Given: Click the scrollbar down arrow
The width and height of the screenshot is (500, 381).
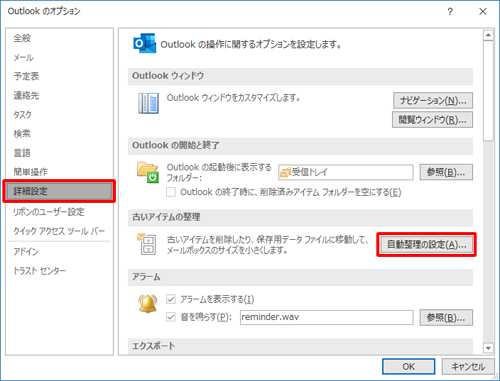Looking at the screenshot, I should pyautogui.click(x=488, y=348).
